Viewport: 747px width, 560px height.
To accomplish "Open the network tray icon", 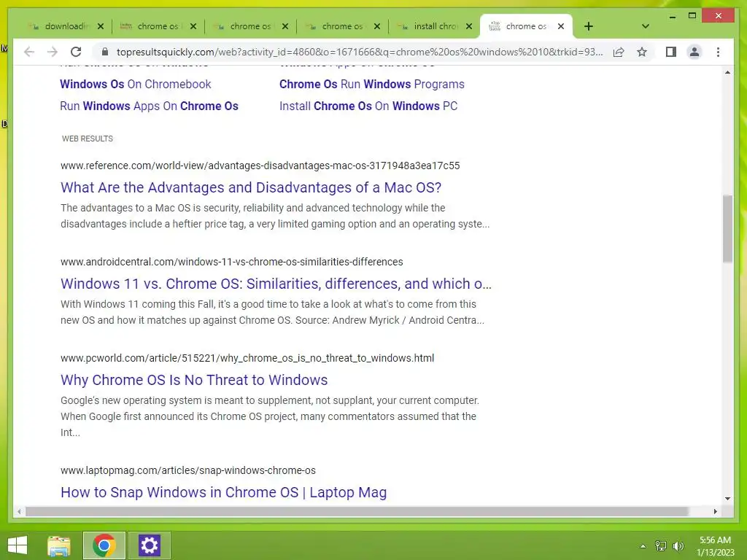I will click(x=661, y=546).
